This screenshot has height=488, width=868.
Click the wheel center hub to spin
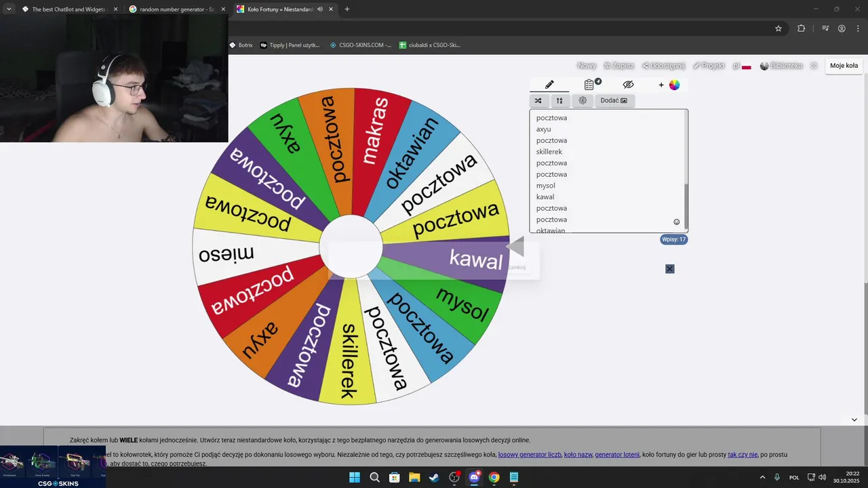(x=351, y=247)
